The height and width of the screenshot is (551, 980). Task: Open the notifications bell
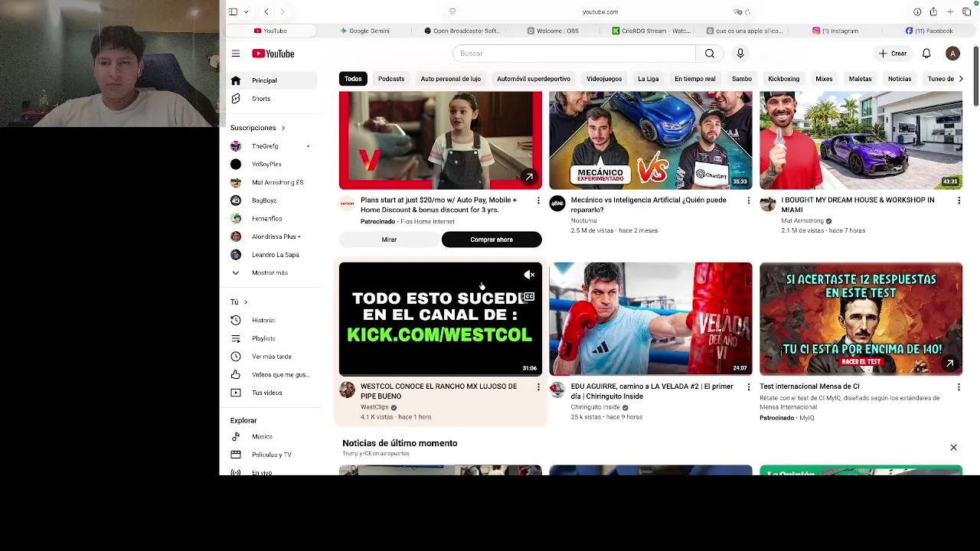tap(926, 54)
